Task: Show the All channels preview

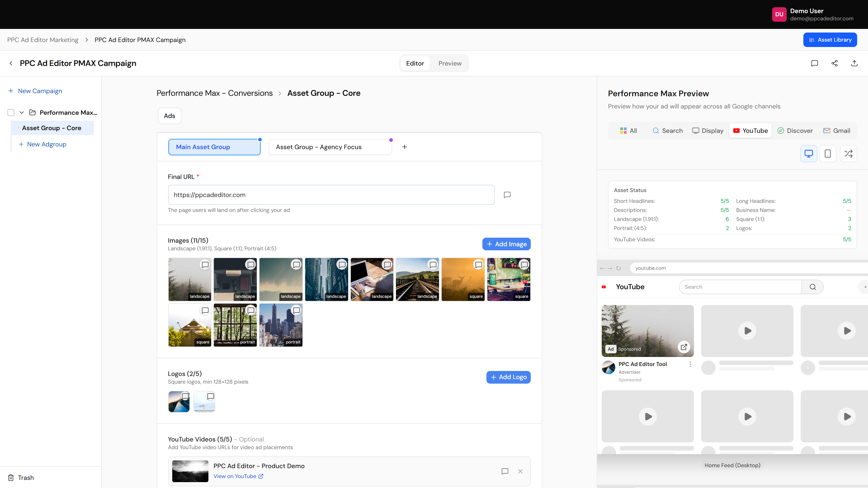Action: click(628, 131)
